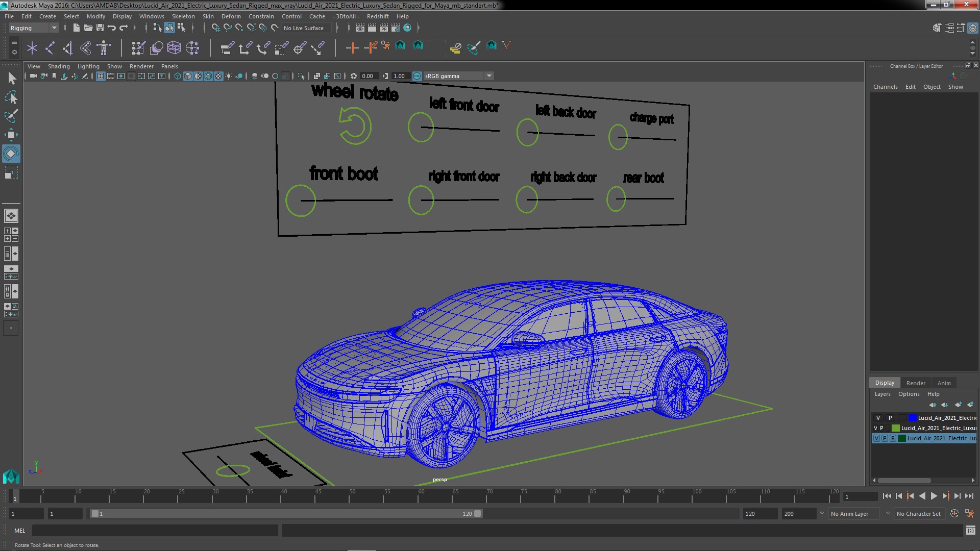Screen dimensions: 980x551
Task: Open the Script Editor
Action: pos(970,531)
